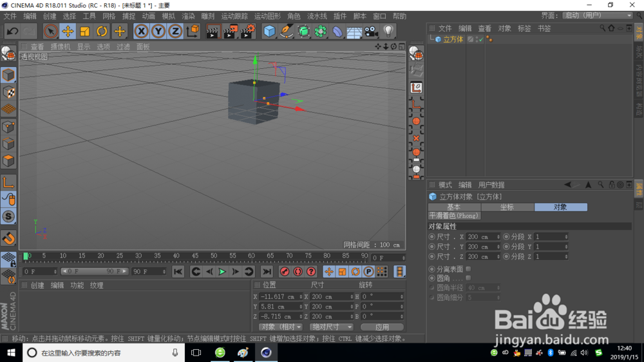
Task: Click the 尺寸 . Y stepper arrows
Action: click(498, 247)
